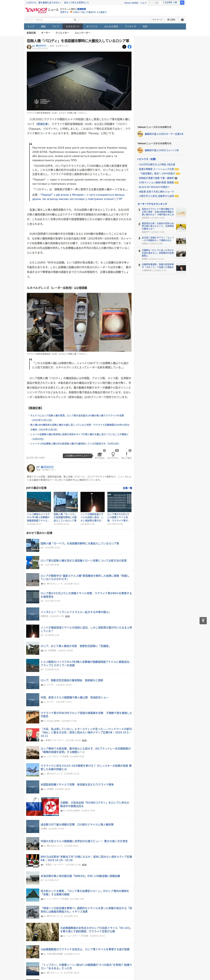This screenshot has width=210, height=980.
Task: Click the MVC badge icon
Action: click(140, 150)
